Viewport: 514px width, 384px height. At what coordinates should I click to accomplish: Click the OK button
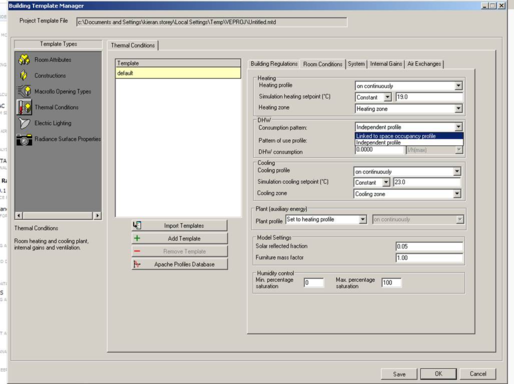point(438,374)
